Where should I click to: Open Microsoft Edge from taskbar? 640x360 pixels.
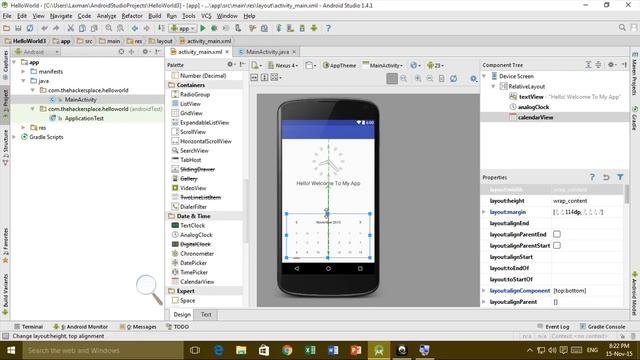tap(218, 350)
